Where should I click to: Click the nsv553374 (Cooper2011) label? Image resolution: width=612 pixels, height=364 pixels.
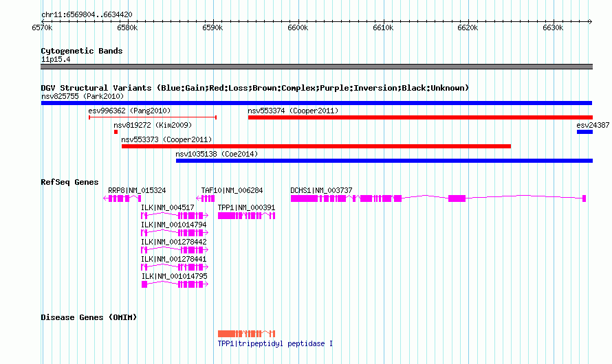coord(293,111)
